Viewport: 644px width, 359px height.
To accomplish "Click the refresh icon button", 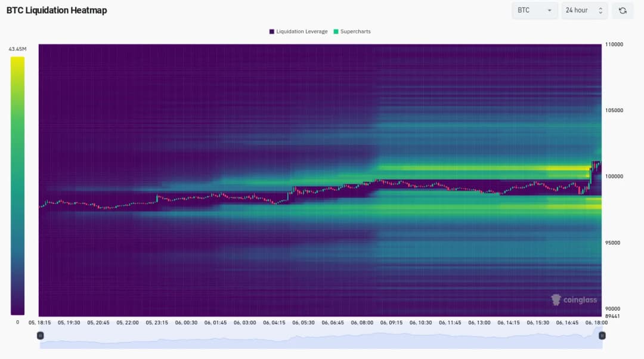I will pos(623,11).
